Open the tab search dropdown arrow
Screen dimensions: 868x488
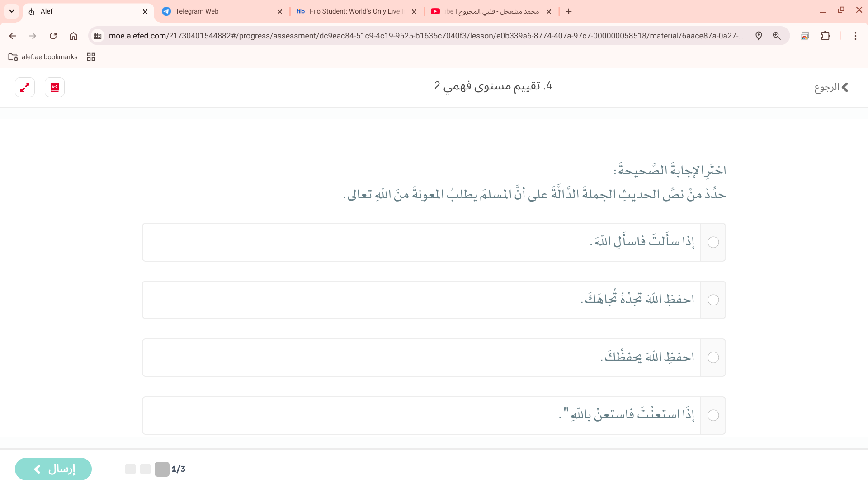point(12,11)
